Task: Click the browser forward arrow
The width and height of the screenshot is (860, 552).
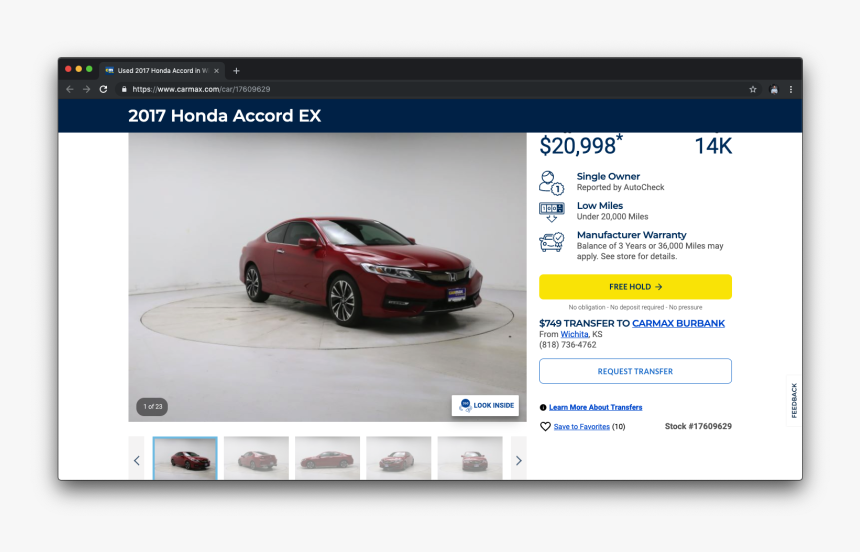Action: pyautogui.click(x=86, y=89)
